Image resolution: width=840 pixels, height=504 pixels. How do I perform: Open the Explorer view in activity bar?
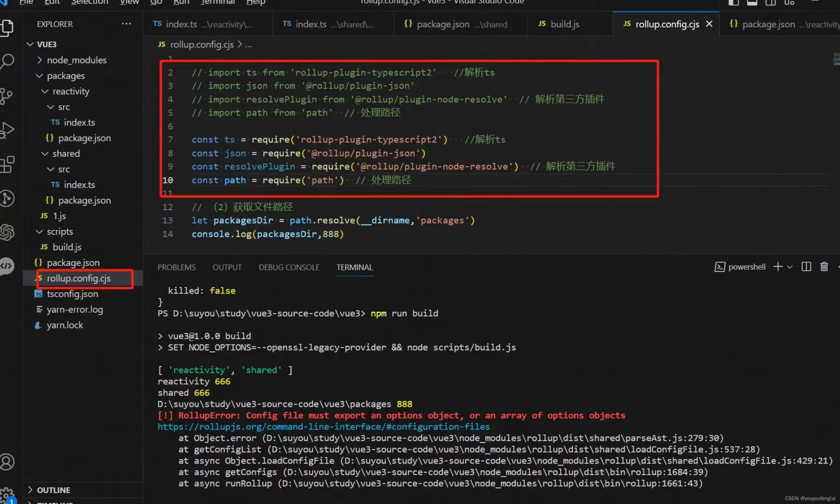pyautogui.click(x=7, y=28)
